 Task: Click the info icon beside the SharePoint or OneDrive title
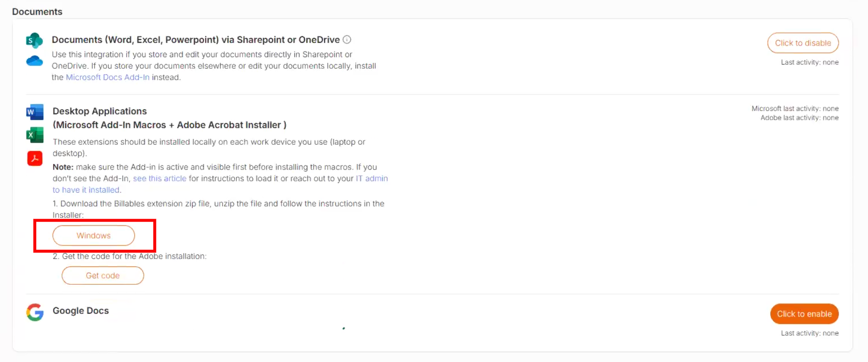coord(347,40)
